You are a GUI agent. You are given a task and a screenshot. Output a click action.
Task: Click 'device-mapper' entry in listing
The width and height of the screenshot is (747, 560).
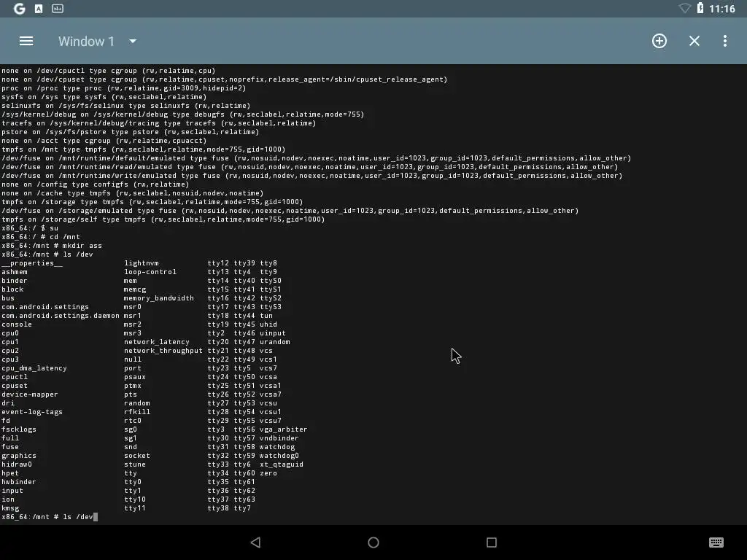pyautogui.click(x=29, y=394)
